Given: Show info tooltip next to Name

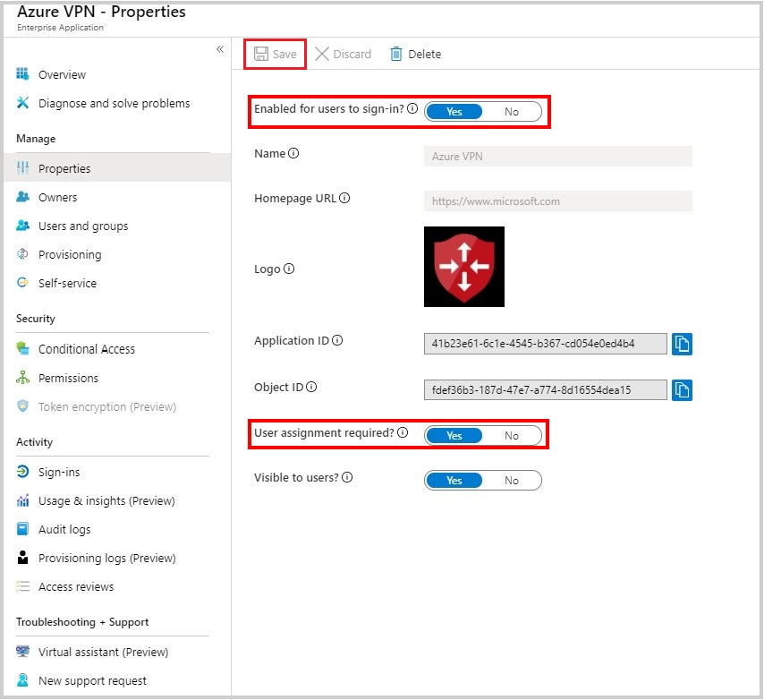Looking at the screenshot, I should 293,153.
